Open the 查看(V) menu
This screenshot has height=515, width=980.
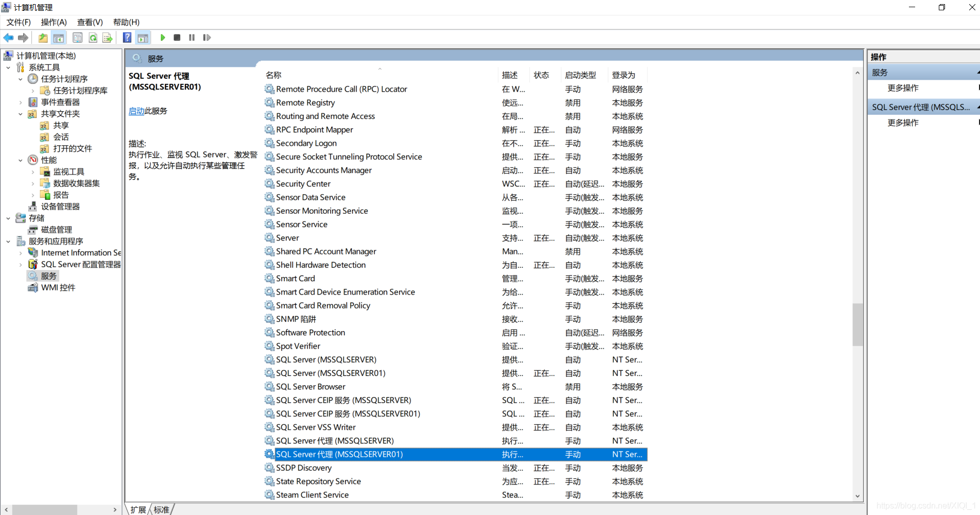(x=90, y=22)
